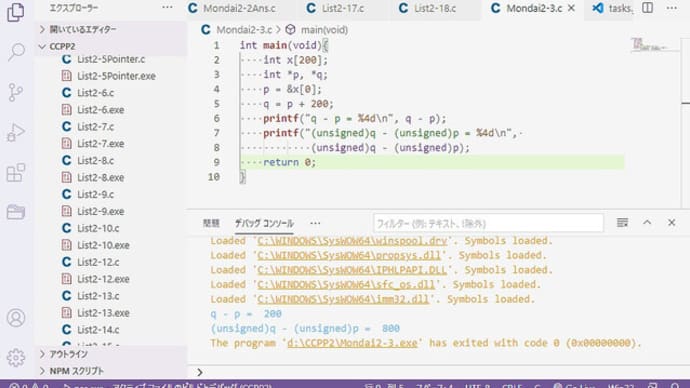Open the Explorer view in activity bar
690x388 pixels.
point(16,12)
